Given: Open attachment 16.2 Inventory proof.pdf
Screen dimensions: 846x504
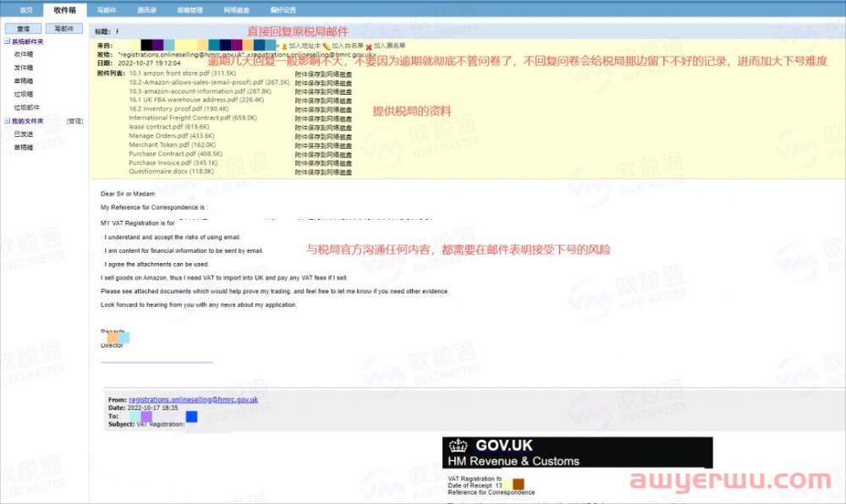Looking at the screenshot, I should point(179,109).
